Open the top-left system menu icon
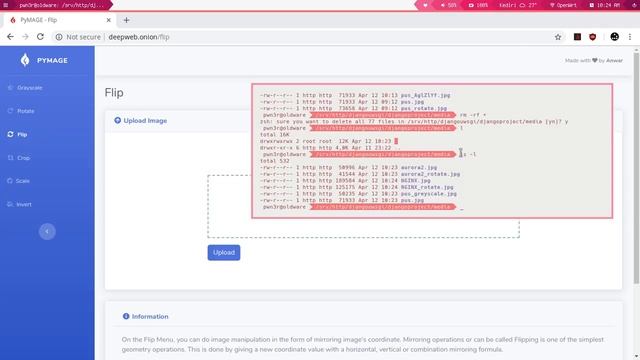The height and width of the screenshot is (360, 640). click(6, 5)
